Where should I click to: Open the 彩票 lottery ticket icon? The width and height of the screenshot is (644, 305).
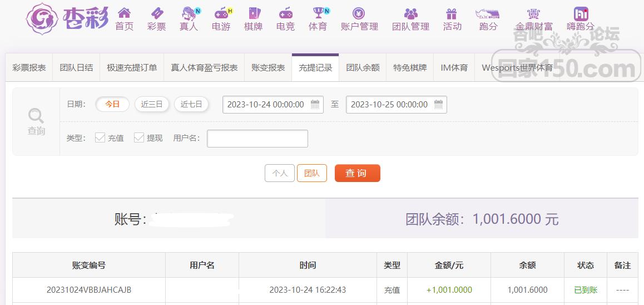click(x=156, y=13)
